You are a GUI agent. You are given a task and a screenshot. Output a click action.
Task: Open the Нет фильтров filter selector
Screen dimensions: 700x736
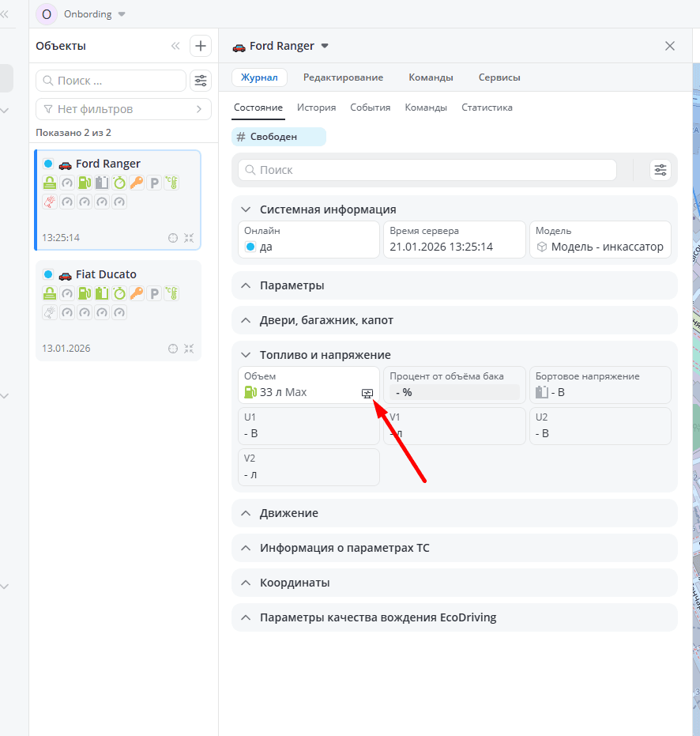pyautogui.click(x=123, y=109)
